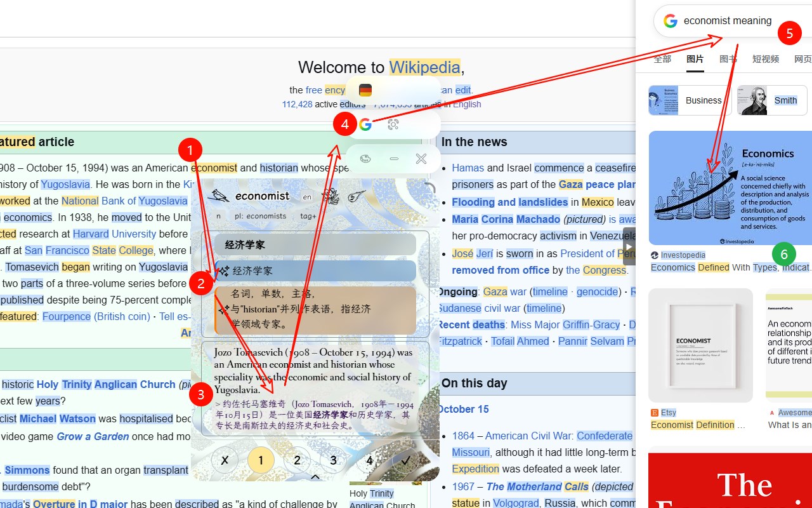Click the bird icon beside the word economist
Image resolution: width=812 pixels, height=508 pixels.
point(219,196)
